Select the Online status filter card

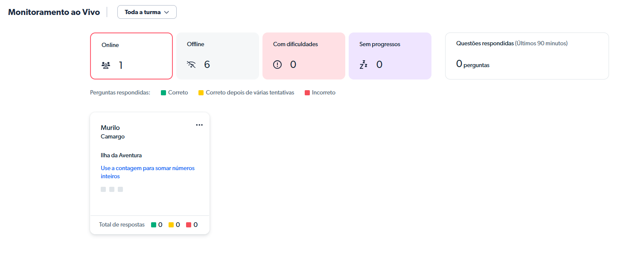[131, 56]
